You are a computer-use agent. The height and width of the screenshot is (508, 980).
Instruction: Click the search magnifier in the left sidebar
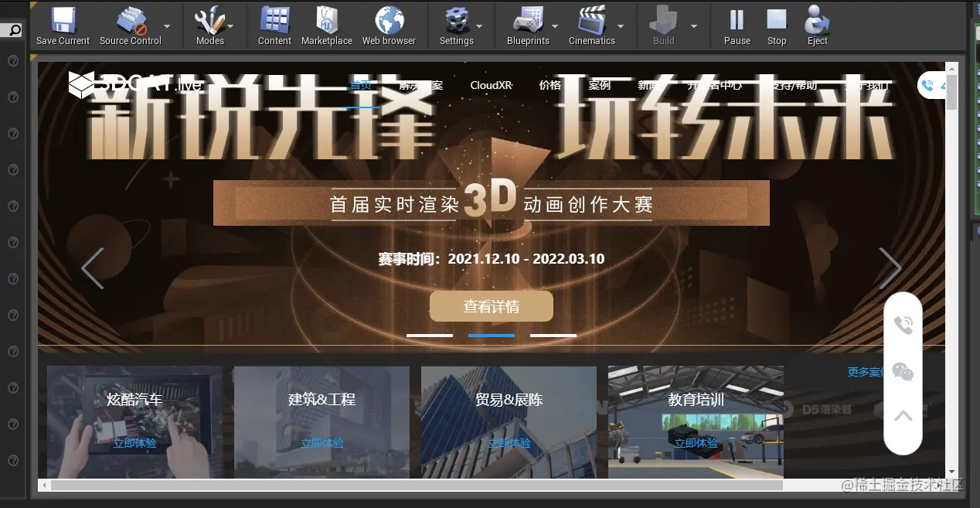[15, 29]
